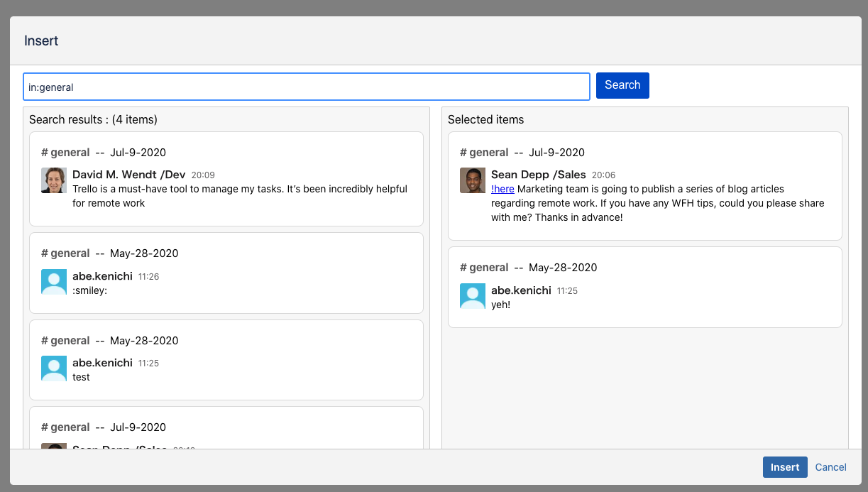The image size is (868, 492).
Task: Select the Trello message from search results
Action: [x=240, y=196]
